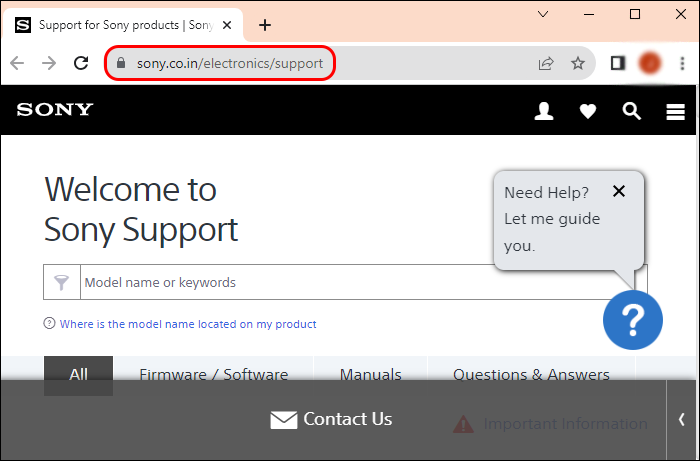The image size is (700, 461).
Task: Bookmark this page with the star icon
Action: pos(578,63)
